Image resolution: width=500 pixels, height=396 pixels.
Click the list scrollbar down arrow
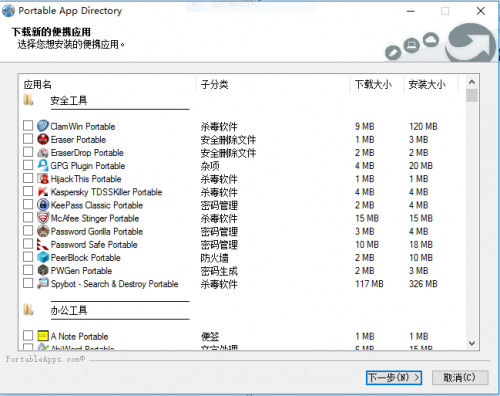coord(472,343)
